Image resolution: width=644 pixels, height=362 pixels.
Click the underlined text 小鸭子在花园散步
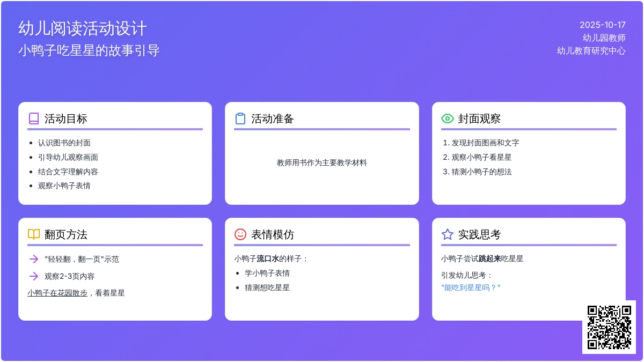(57, 293)
